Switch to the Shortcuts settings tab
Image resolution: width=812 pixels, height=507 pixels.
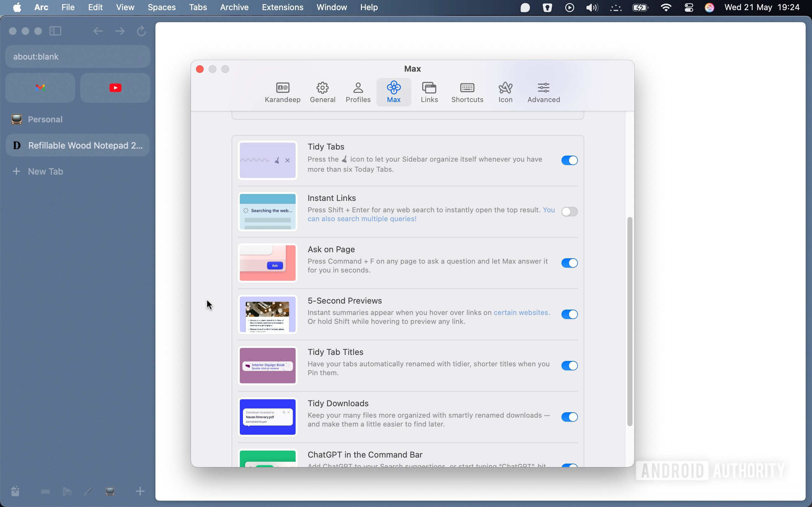467,92
